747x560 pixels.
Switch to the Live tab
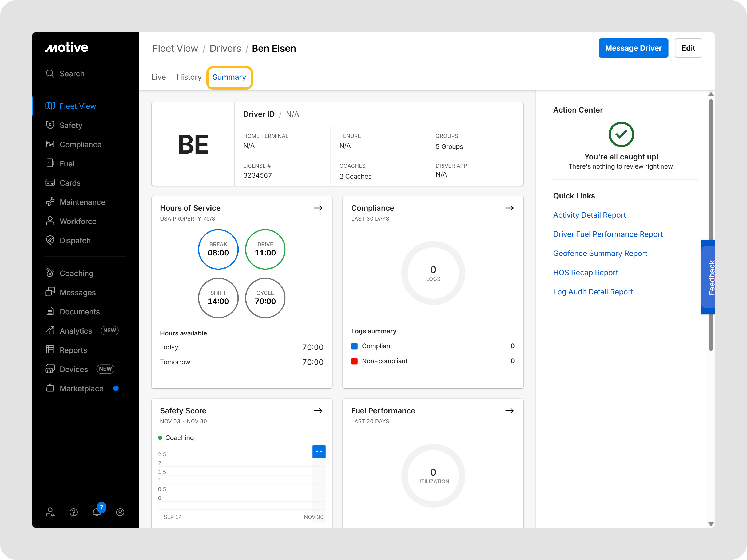158,77
